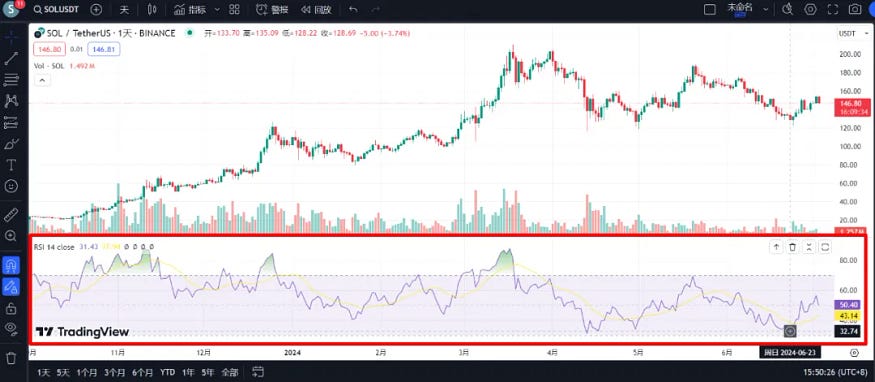This screenshot has height=382, width=875.
Task: Create an alert via 警报 button
Action: (272, 9)
